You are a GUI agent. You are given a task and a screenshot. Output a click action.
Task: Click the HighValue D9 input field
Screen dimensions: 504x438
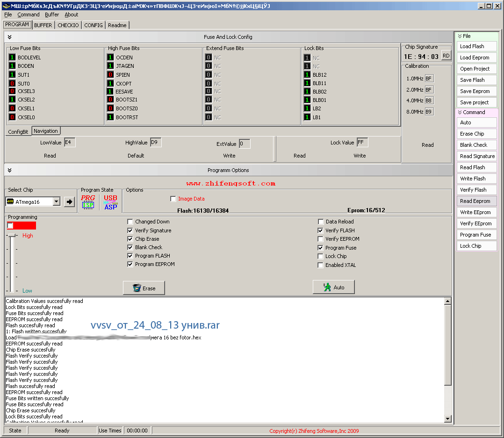coord(156,143)
